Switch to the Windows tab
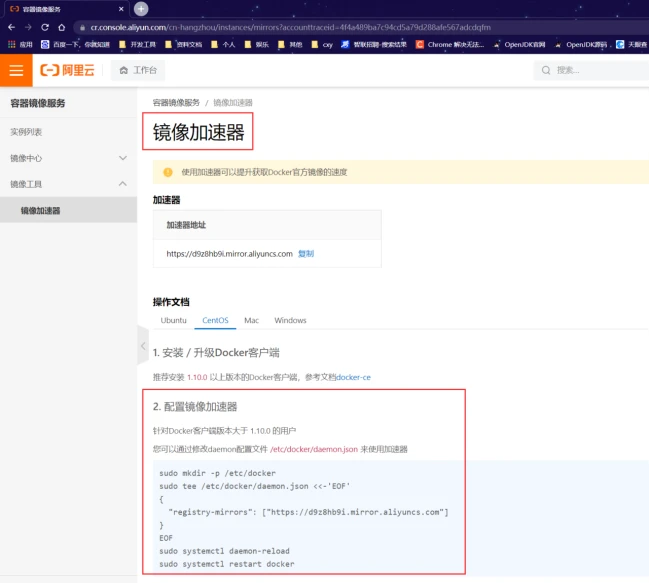 click(290, 320)
